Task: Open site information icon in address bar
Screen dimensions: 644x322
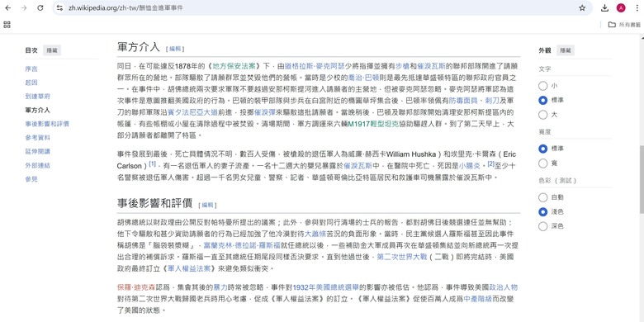Action: (x=60, y=7)
